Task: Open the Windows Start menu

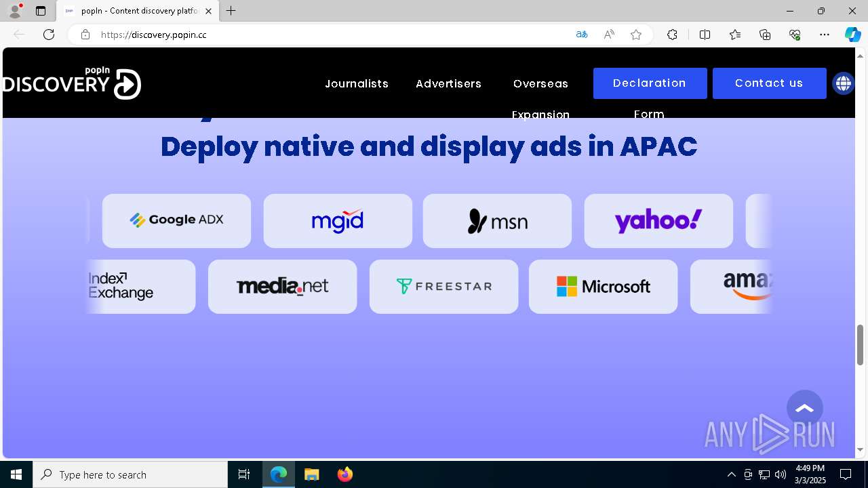Action: click(x=16, y=474)
